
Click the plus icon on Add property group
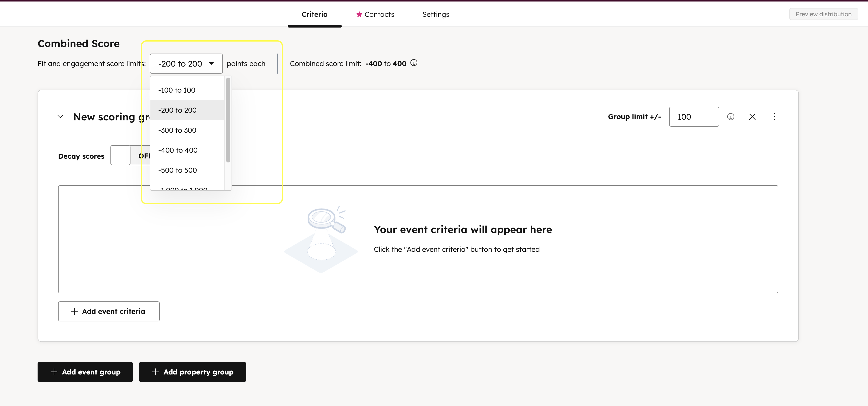tap(155, 372)
